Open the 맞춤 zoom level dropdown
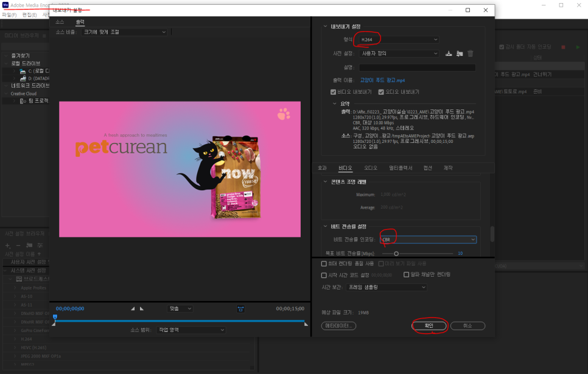Image resolution: width=588 pixels, height=374 pixels. pos(180,308)
